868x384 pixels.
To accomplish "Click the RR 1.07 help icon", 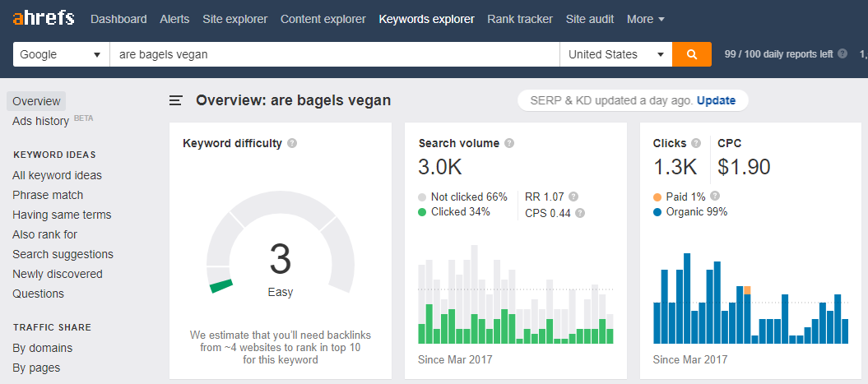I will tap(573, 197).
